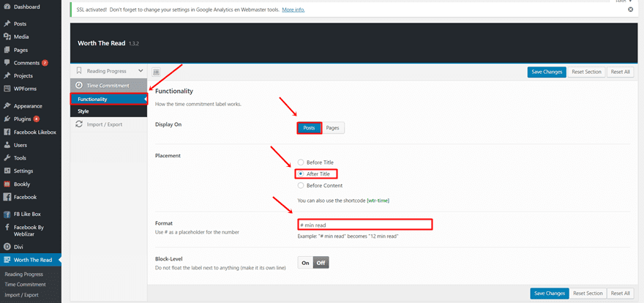Click the top Reset All button
The image size is (644, 303).
pos(620,72)
